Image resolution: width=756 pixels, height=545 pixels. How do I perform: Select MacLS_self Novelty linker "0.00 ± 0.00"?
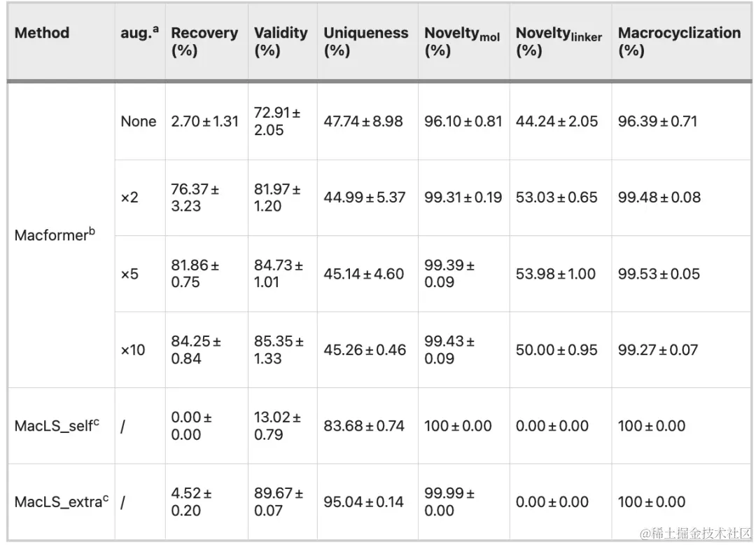pyautogui.click(x=552, y=426)
